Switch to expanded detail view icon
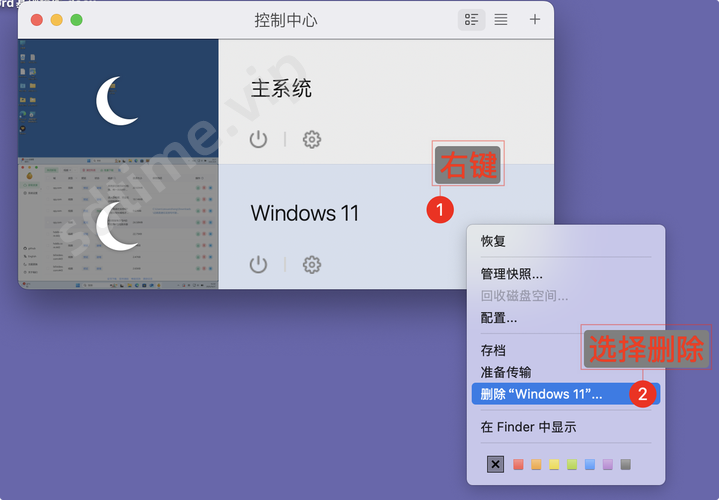Viewport: 719px width, 500px height. pyautogui.click(x=471, y=19)
